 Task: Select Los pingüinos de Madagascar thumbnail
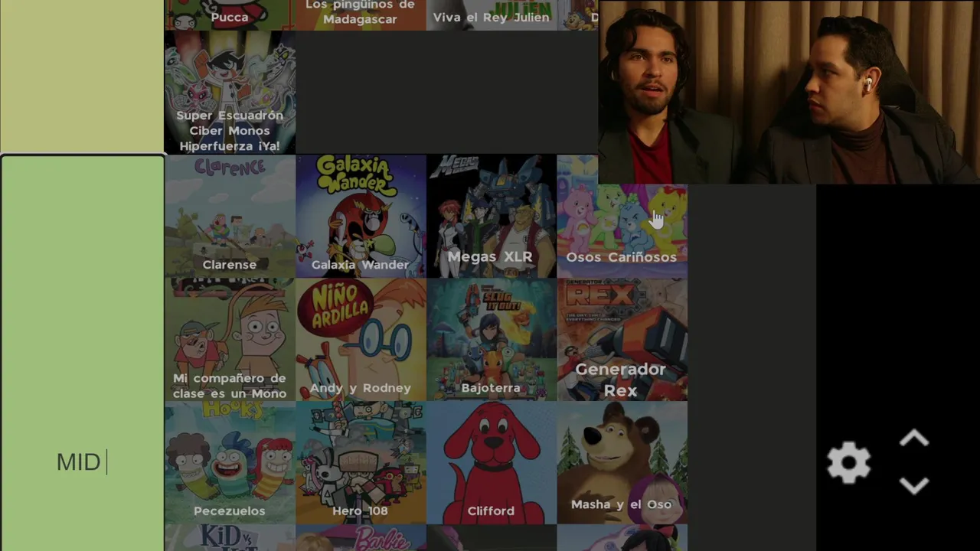pos(361,15)
